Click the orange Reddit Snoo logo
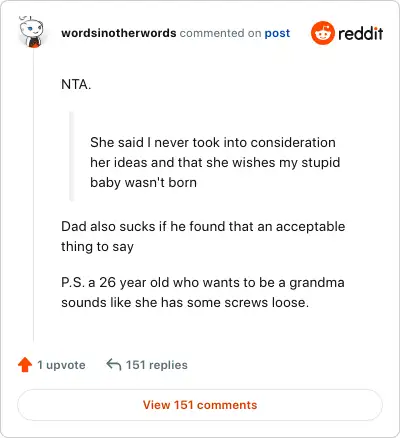 (322, 33)
